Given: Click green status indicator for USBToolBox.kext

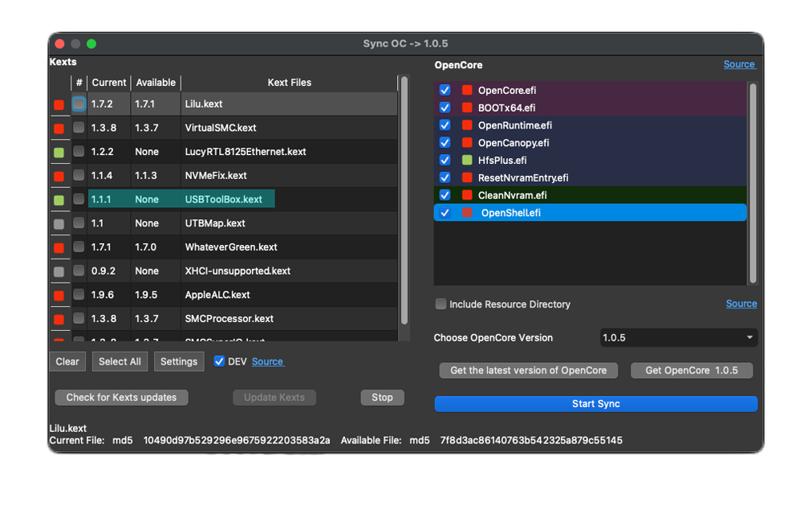Looking at the screenshot, I should click(x=59, y=200).
